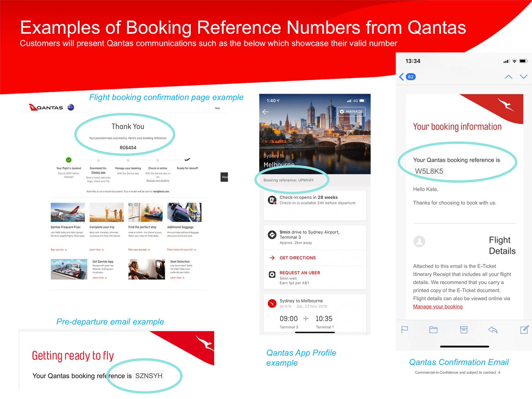This screenshot has width=532, height=399.
Task: Open the Find the perfect stay thumbnail
Action: click(145, 212)
